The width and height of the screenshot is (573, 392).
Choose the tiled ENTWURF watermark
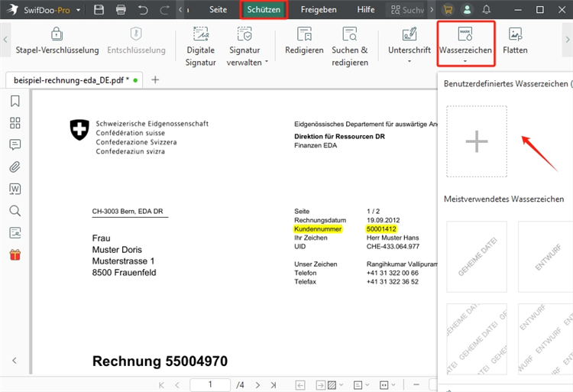(x=545, y=339)
